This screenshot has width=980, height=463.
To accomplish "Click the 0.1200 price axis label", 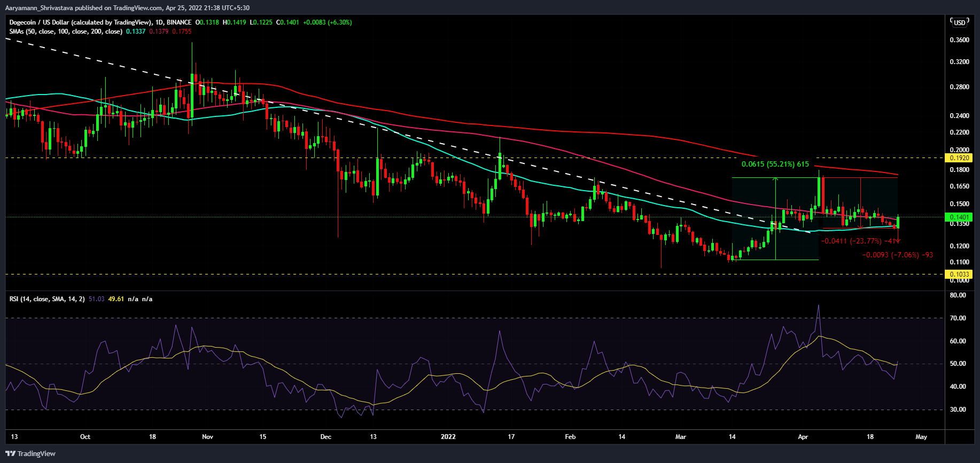I will (959, 246).
